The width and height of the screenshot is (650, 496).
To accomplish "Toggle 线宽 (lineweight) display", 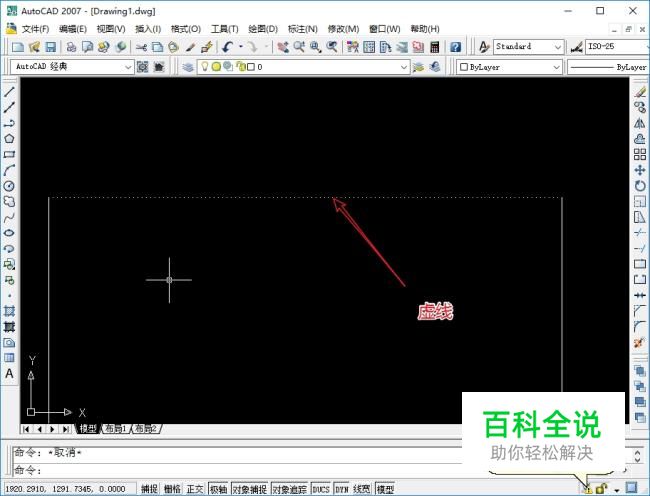I will click(x=362, y=489).
